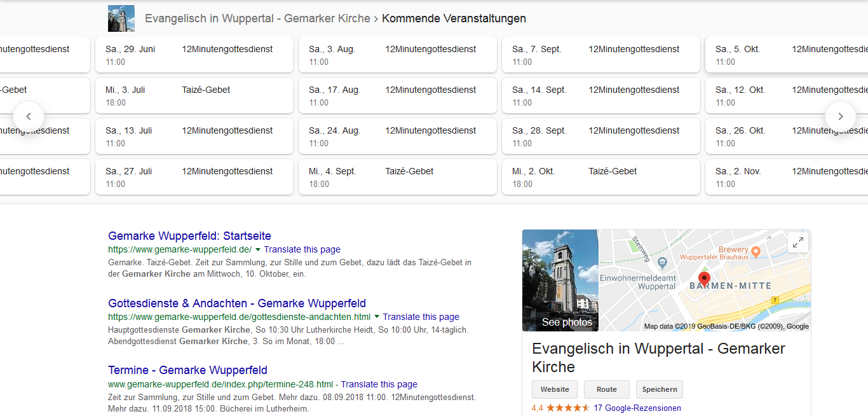Click the Route button
The image size is (868, 416).
click(607, 389)
